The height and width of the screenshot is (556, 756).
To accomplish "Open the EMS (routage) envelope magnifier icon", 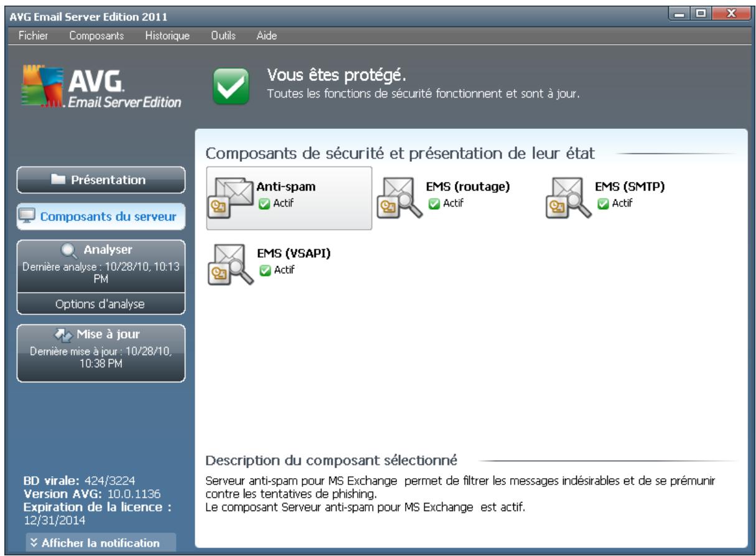I will pyautogui.click(x=399, y=198).
